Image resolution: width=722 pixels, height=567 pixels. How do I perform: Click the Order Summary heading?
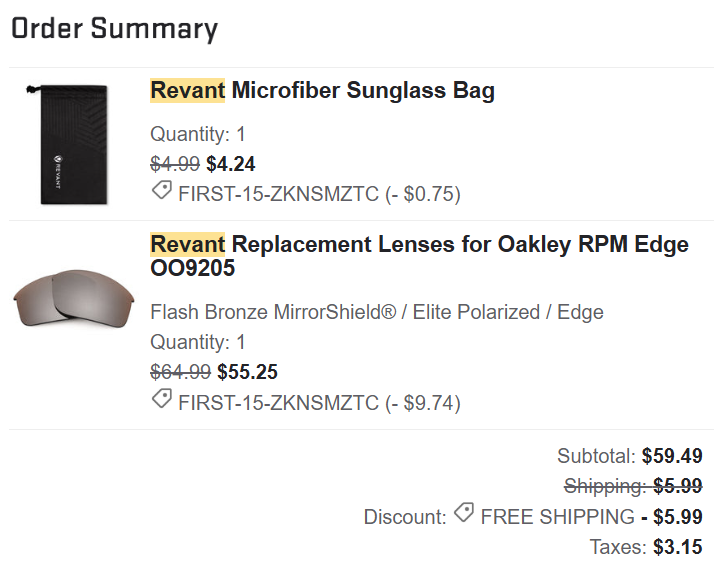pyautogui.click(x=114, y=29)
